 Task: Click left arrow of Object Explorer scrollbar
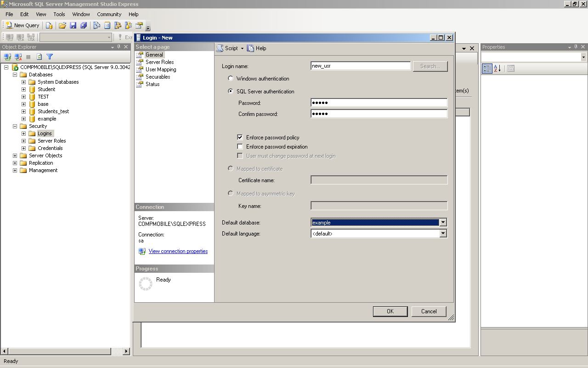[x=4, y=351]
